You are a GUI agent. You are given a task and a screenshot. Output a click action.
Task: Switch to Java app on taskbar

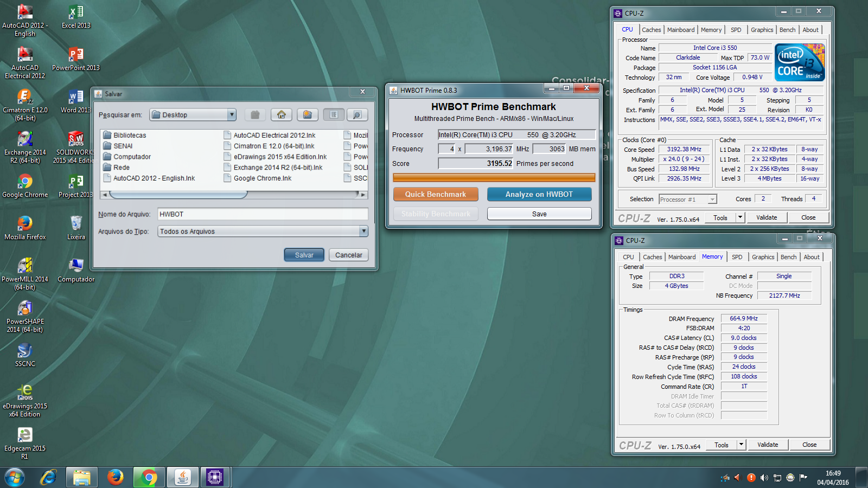coord(183,477)
